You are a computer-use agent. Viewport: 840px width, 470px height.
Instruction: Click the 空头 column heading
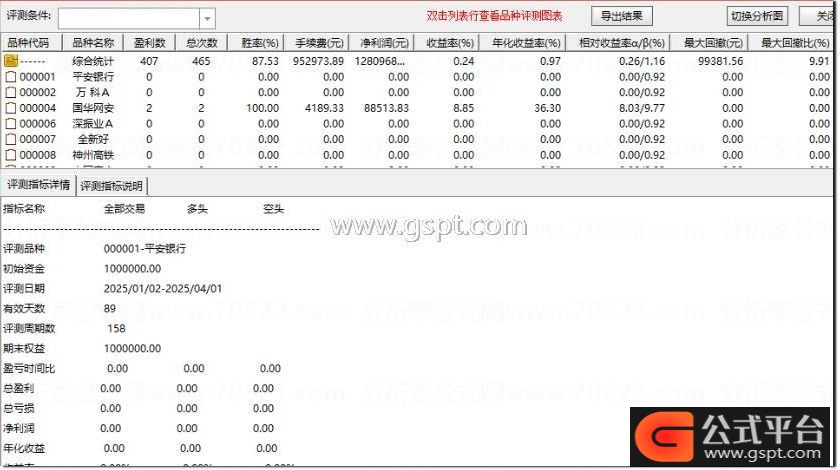(273, 209)
